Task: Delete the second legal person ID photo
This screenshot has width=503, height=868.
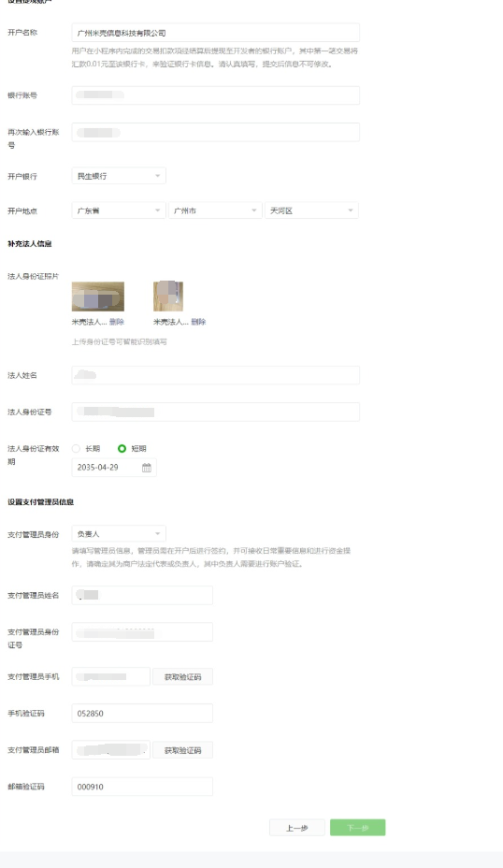Action: point(198,322)
